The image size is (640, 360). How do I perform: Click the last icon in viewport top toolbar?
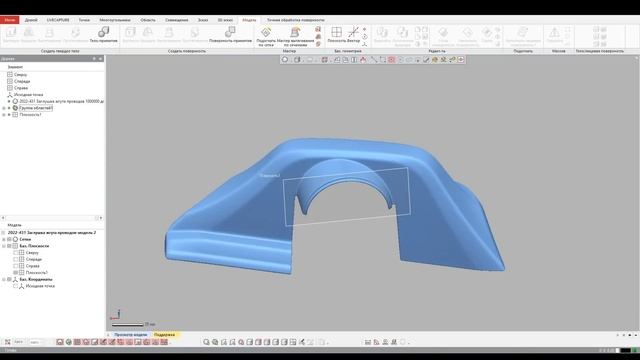point(461,60)
